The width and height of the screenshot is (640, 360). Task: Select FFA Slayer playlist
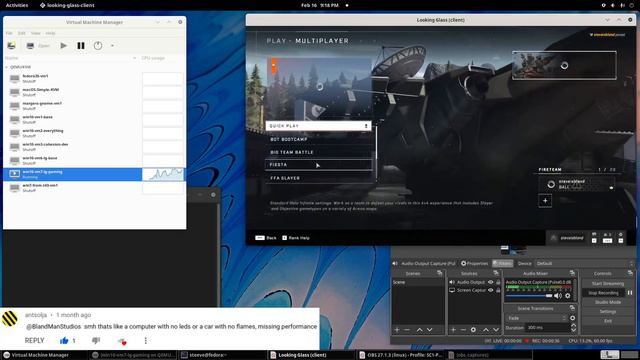318,178
